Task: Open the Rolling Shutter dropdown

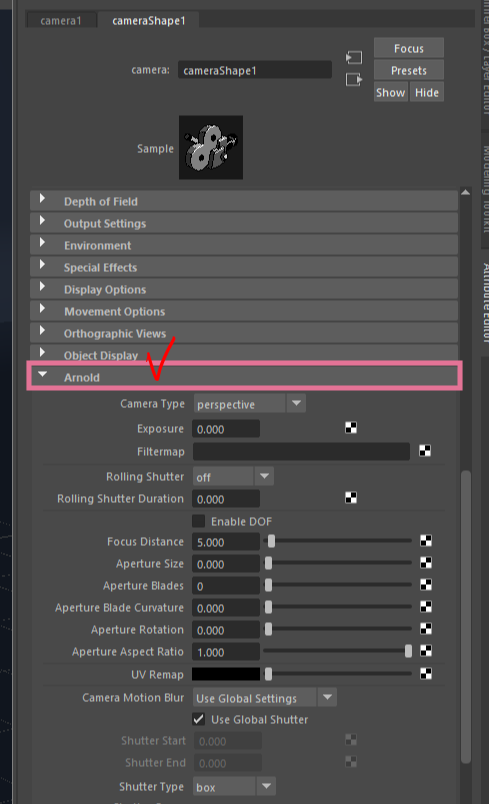Action: click(x=233, y=476)
